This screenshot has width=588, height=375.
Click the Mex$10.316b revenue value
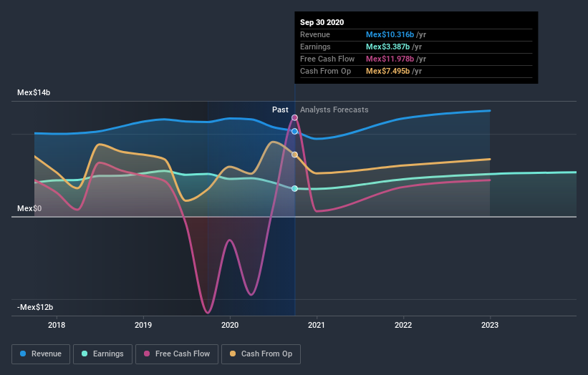(x=390, y=34)
